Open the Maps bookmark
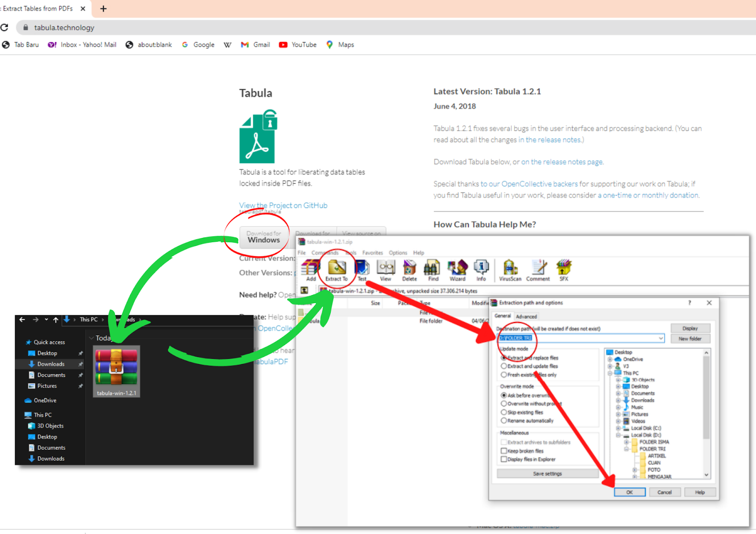Image resolution: width=756 pixels, height=534 pixels. point(340,45)
